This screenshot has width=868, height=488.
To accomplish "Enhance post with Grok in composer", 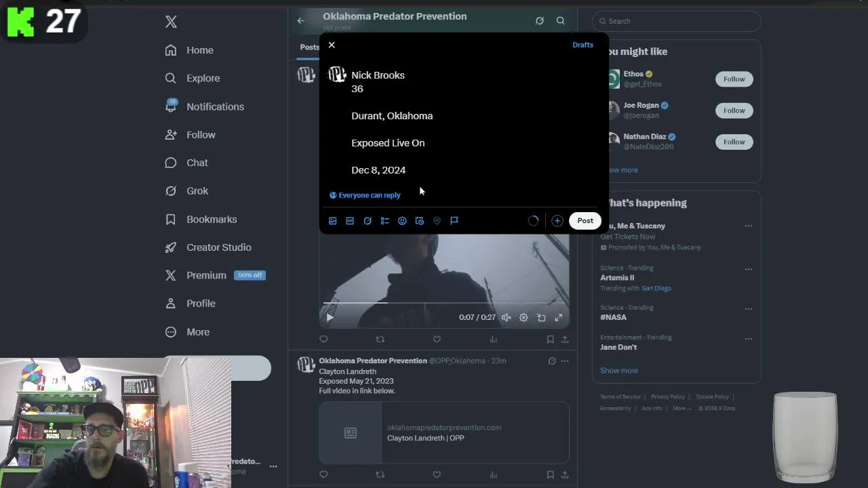I will point(368,221).
